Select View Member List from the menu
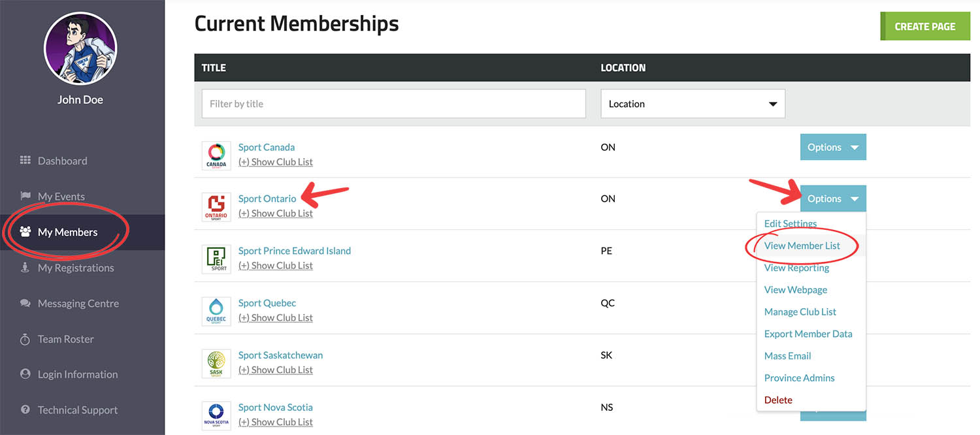980x435 pixels. (802, 246)
